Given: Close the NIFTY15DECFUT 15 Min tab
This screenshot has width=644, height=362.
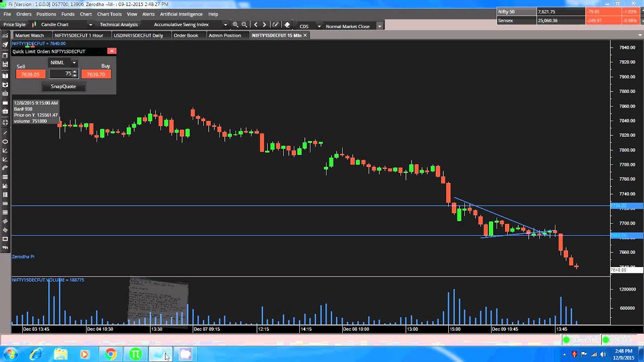Looking at the screenshot, I should [x=305, y=35].
